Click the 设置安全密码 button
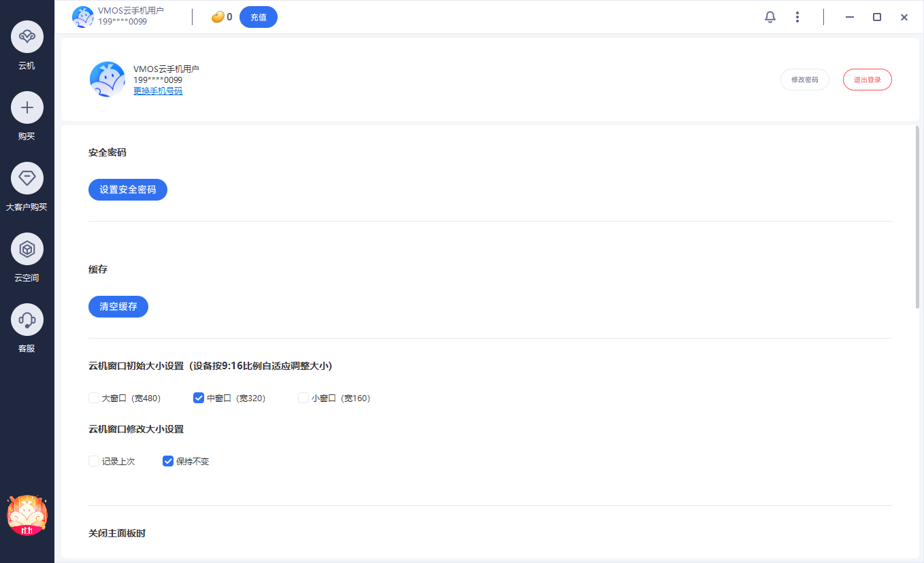This screenshot has height=563, width=924. [128, 190]
